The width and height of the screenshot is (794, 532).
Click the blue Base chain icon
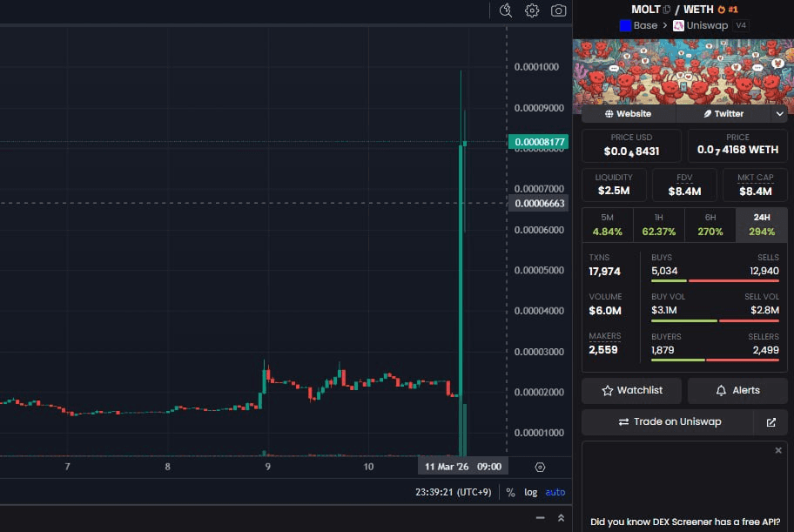coord(625,25)
